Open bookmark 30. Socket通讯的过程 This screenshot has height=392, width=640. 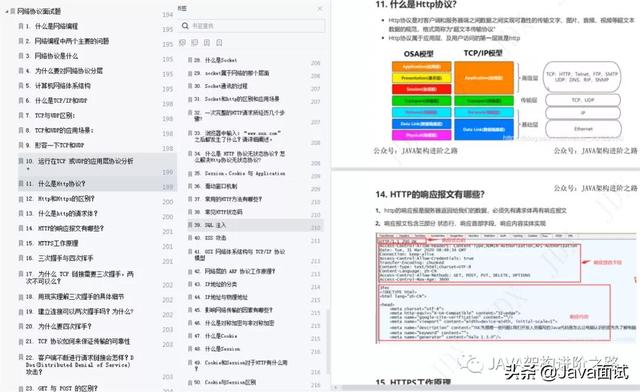click(220, 86)
